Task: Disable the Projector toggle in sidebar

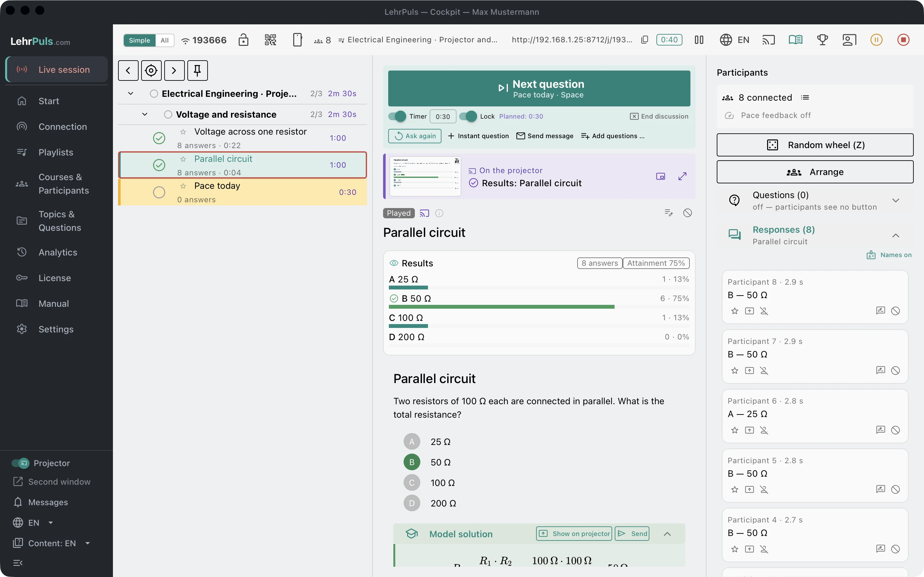Action: pos(20,463)
